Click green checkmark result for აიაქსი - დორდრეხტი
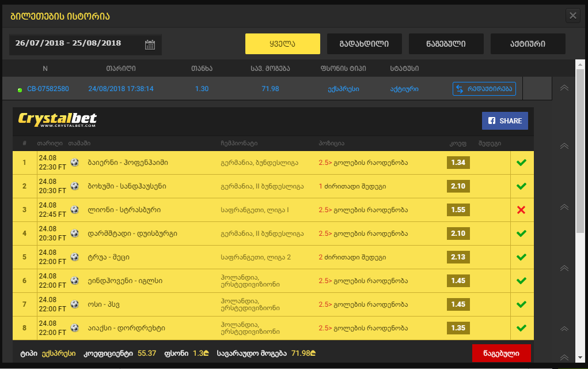The width and height of the screenshot is (588, 369). [x=521, y=328]
